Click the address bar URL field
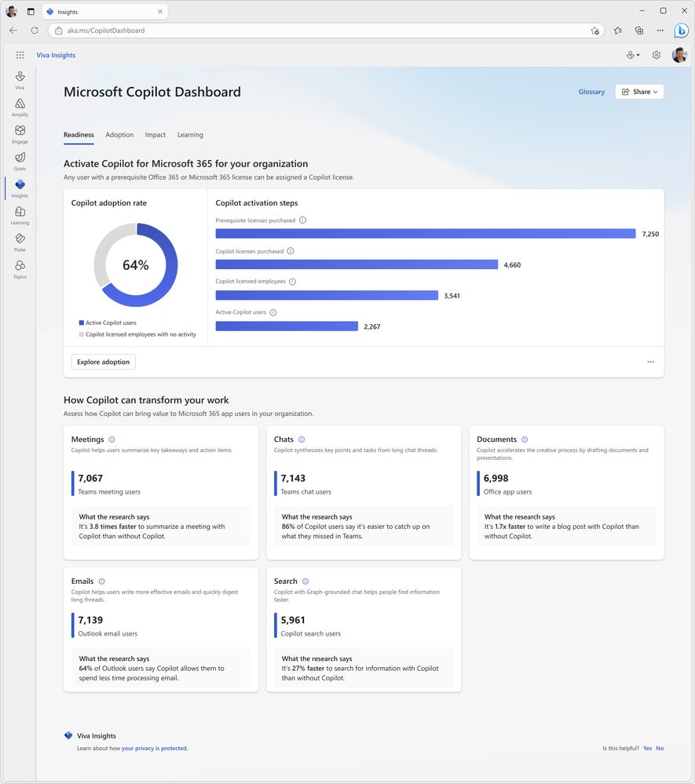Image resolution: width=695 pixels, height=784 pixels. 326,31
